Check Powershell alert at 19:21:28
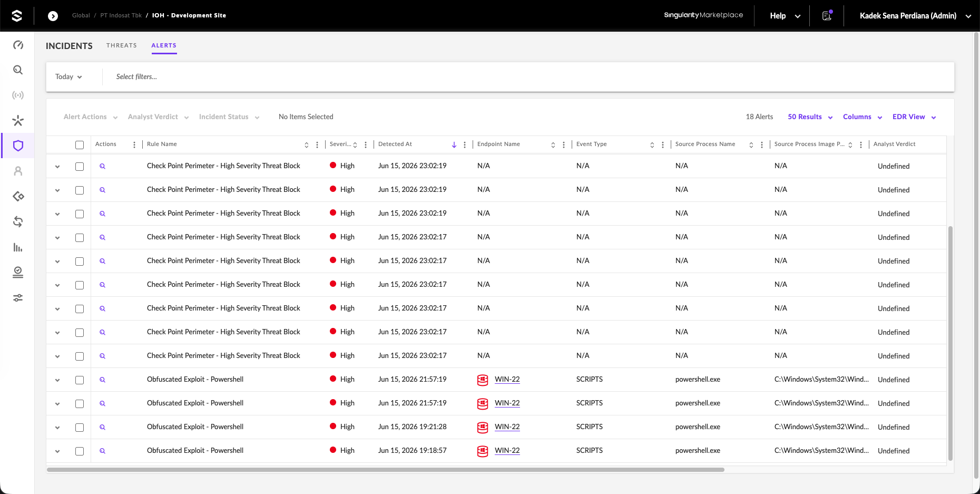This screenshot has width=980, height=494. pos(80,428)
